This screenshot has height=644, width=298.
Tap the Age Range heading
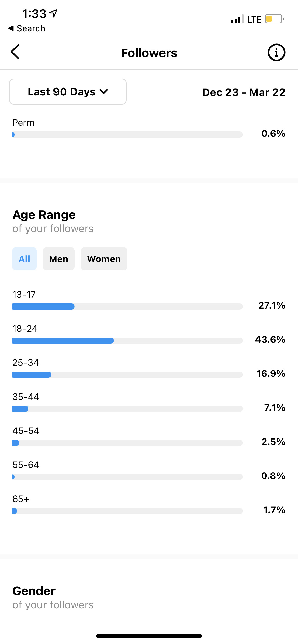(44, 215)
